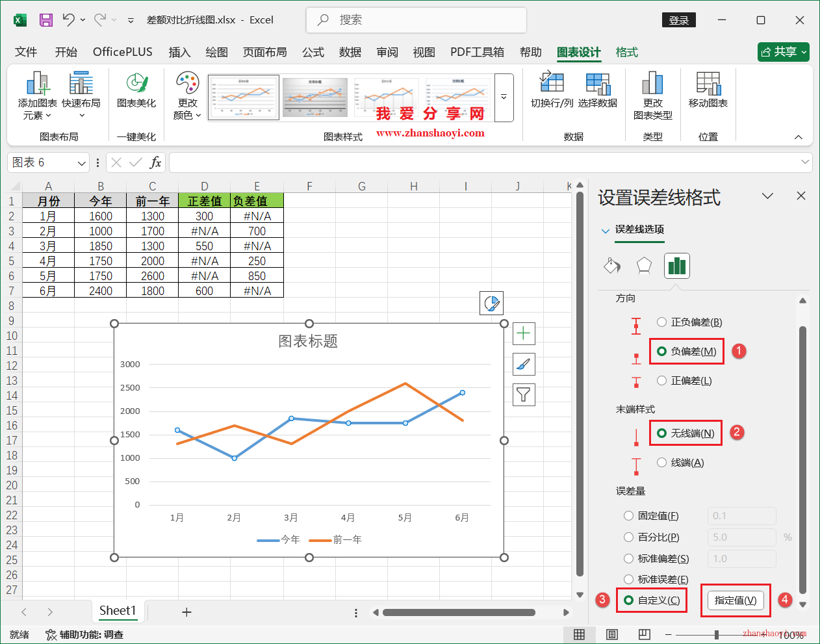This screenshot has width=820, height=644.
Task: Click the 登录 sign-in button
Action: pyautogui.click(x=678, y=20)
